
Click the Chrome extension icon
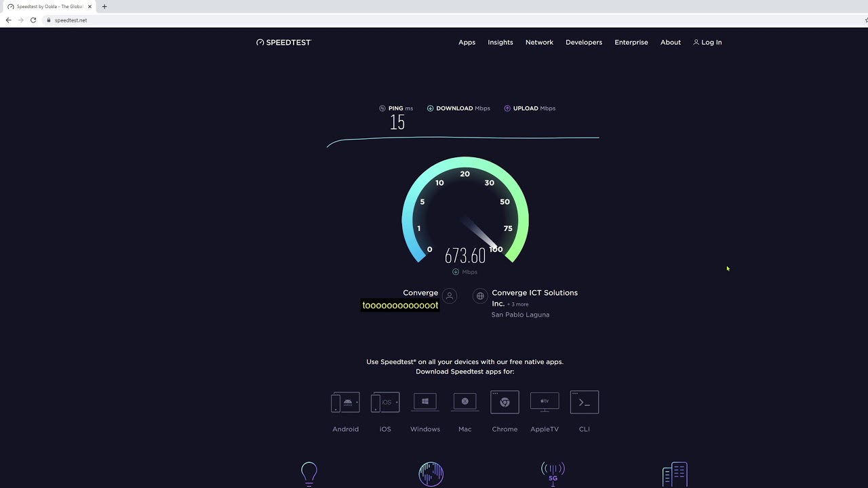tap(505, 402)
